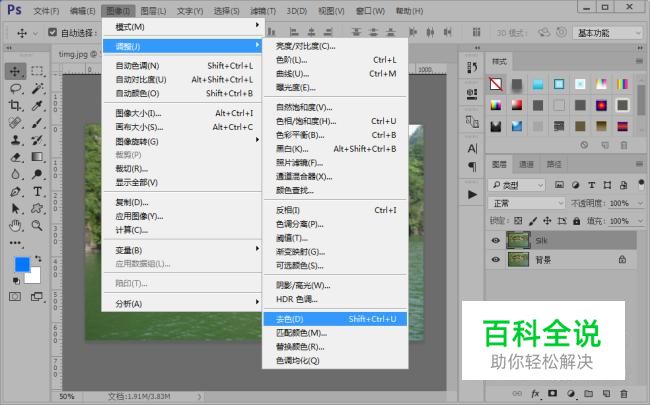Select the Zoom tool
Screen dimensions: 650x405
pyautogui.click(x=37, y=226)
